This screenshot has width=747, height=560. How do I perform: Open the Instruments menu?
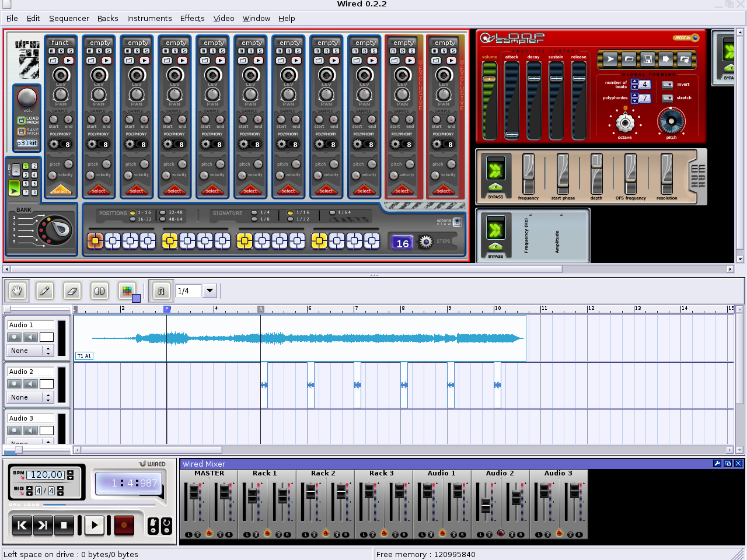(x=149, y=18)
